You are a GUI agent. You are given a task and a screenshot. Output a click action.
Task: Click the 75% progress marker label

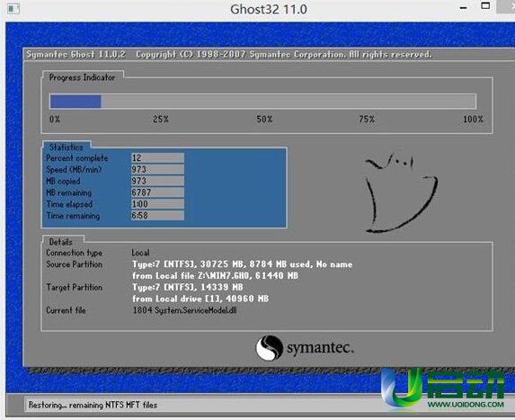tap(367, 119)
